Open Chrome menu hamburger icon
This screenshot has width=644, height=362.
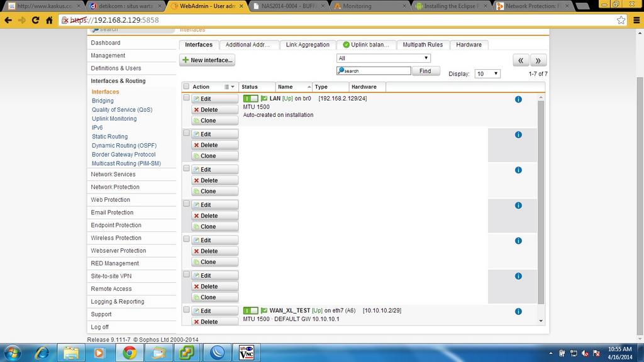(x=636, y=20)
